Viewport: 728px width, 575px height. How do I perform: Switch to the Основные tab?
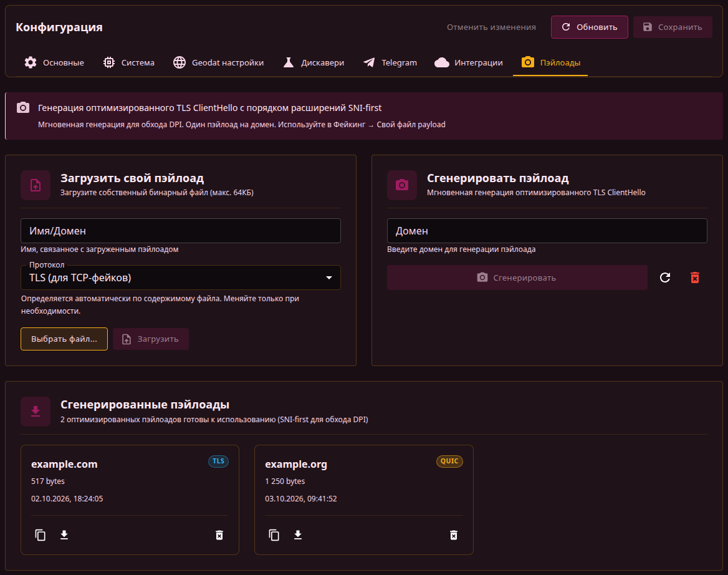pyautogui.click(x=54, y=63)
